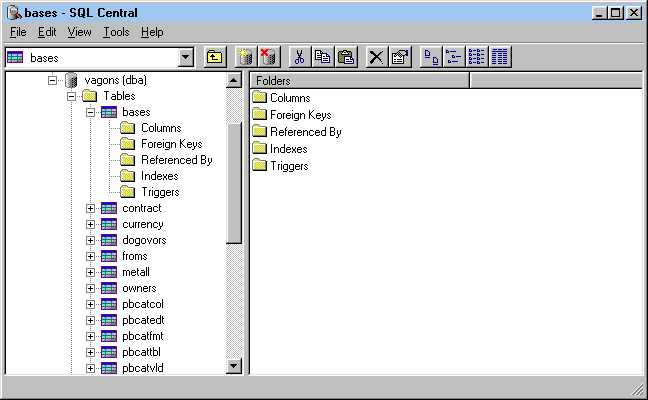Image resolution: width=648 pixels, height=400 pixels.
Task: Click the contract table icon
Action: pyautogui.click(x=109, y=208)
